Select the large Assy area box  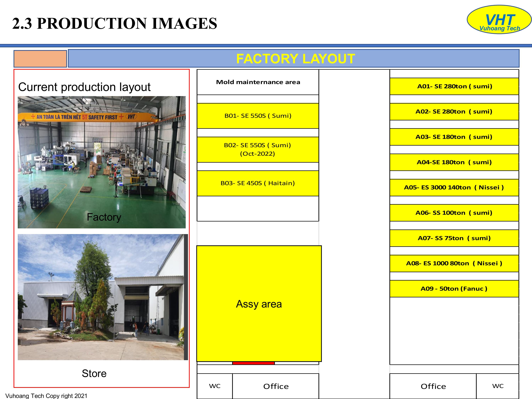pos(259,304)
